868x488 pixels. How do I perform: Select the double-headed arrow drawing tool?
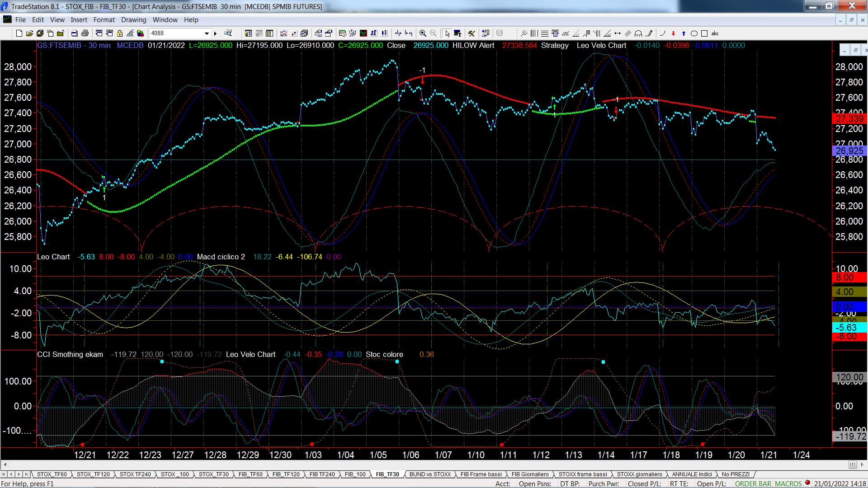tap(618, 33)
